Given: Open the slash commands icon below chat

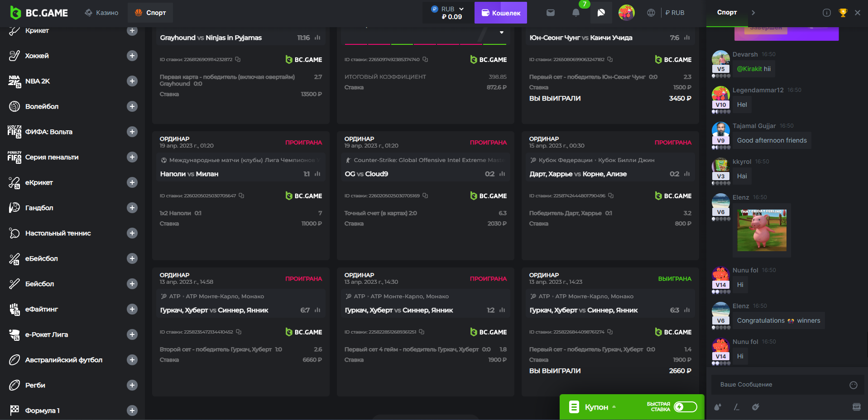Looking at the screenshot, I should tap(737, 407).
